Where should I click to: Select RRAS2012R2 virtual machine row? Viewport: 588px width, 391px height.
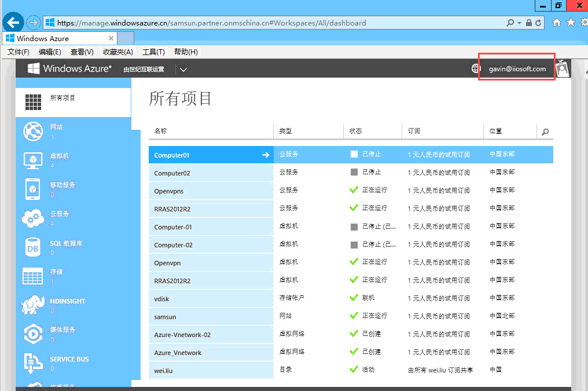(x=211, y=281)
